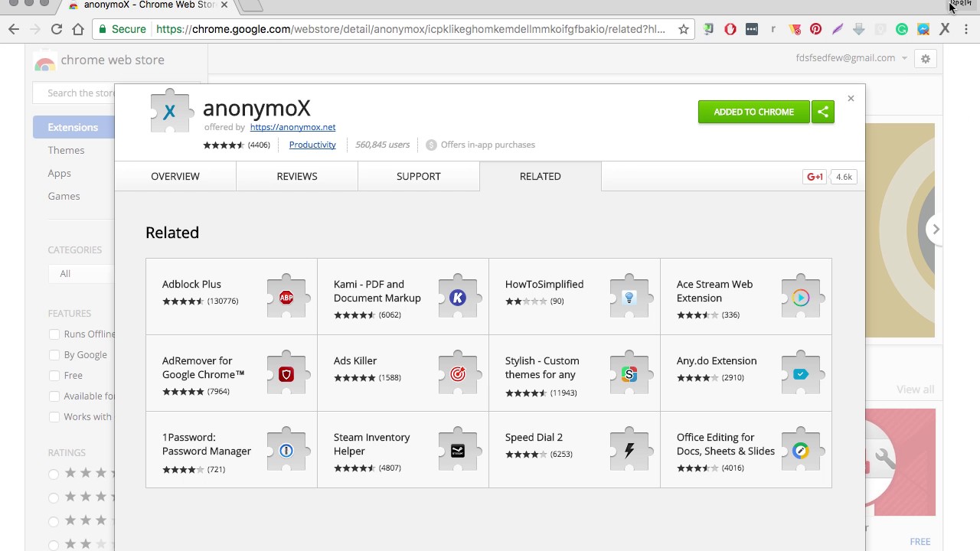Switch to the SUPPORT tab
This screenshot has height=551, width=980.
419,176
